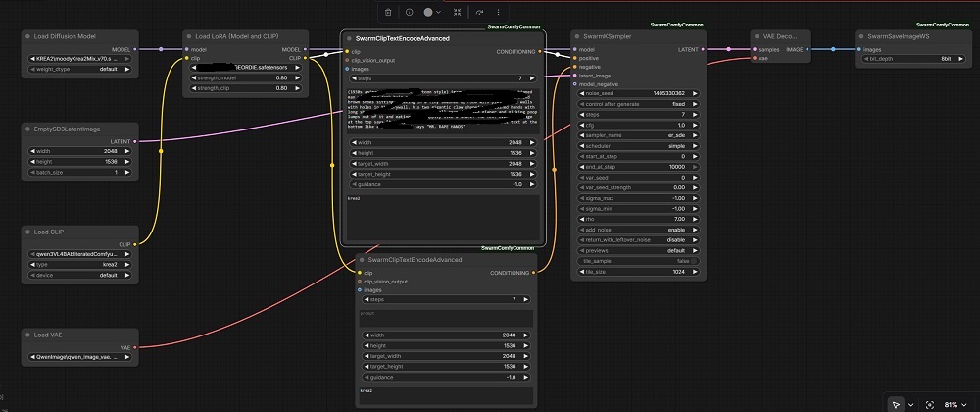Click latent_image input port on SwarmKSampler

click(x=575, y=76)
